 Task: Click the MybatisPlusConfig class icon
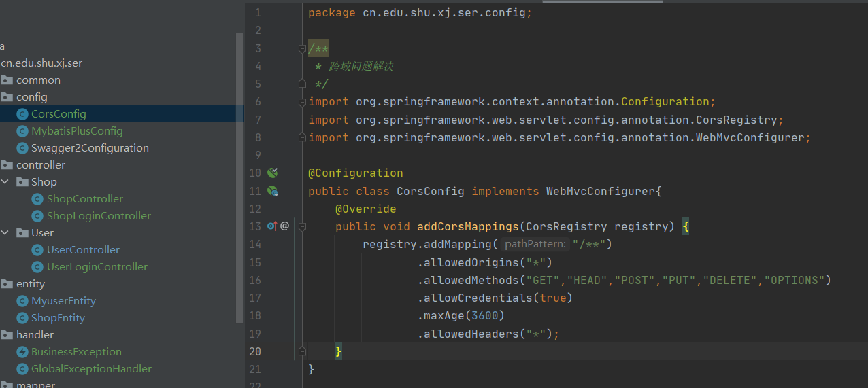tap(22, 131)
